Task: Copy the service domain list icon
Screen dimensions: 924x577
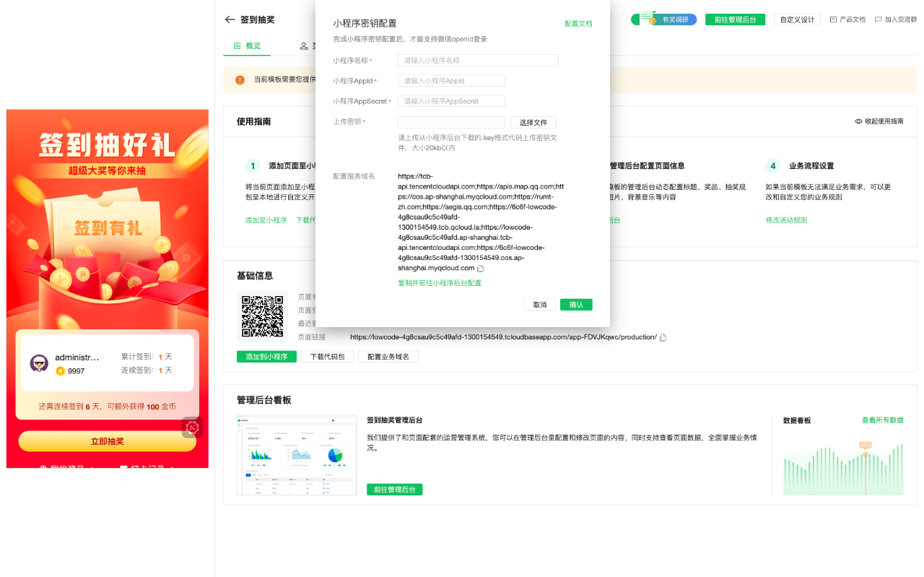Action: (481, 269)
